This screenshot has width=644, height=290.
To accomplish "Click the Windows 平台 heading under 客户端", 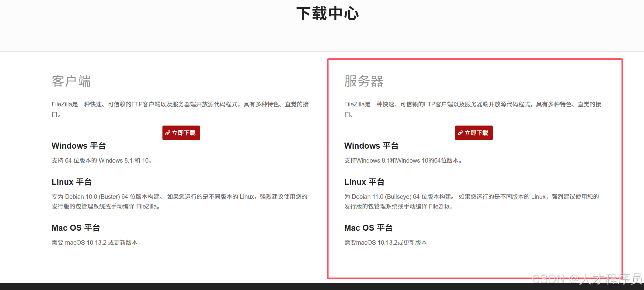I will [x=79, y=146].
